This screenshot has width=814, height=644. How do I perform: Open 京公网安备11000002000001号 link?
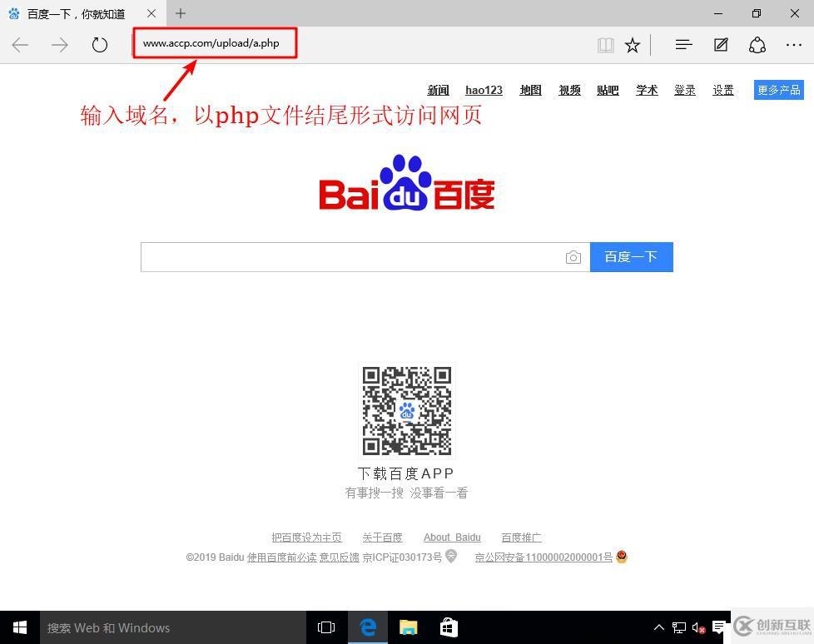point(543,557)
